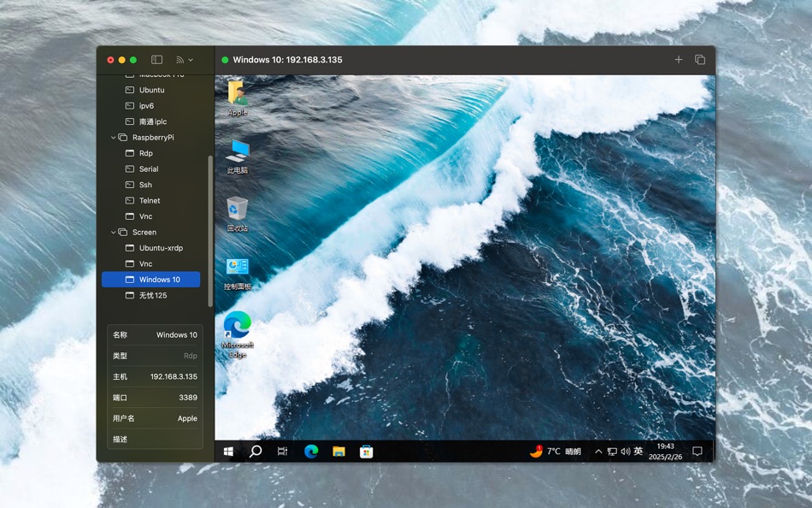Open File Explorer from taskbar

click(338, 452)
